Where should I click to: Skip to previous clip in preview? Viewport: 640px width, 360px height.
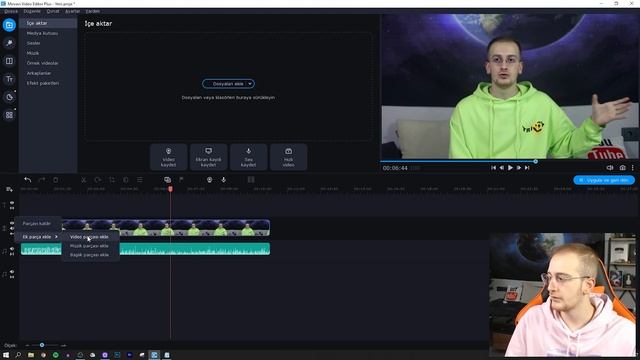coord(493,168)
